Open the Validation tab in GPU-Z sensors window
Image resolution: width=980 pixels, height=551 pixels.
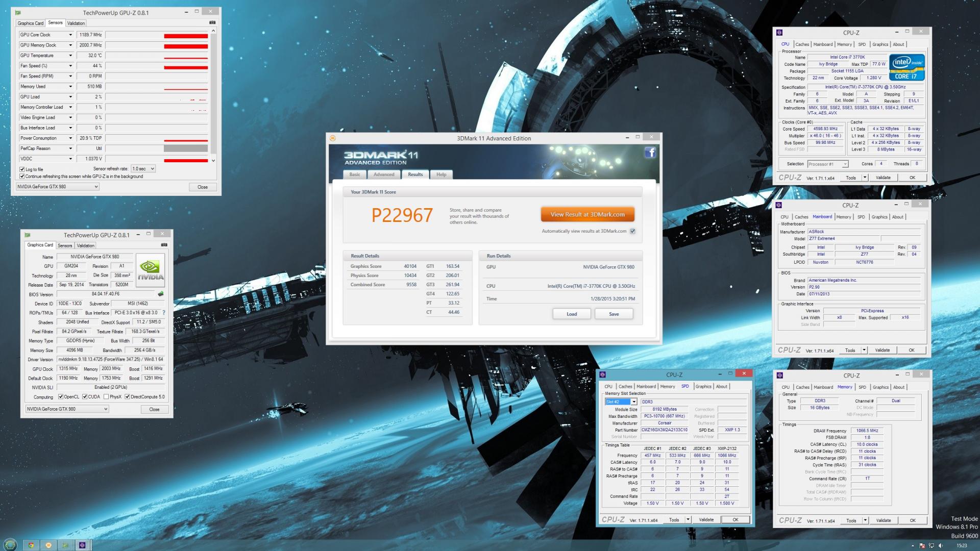click(x=76, y=23)
